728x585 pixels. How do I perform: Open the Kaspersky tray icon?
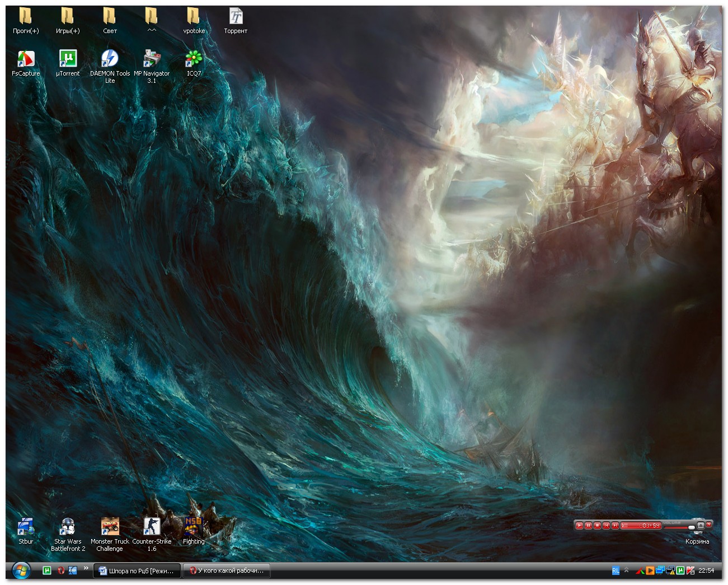[x=691, y=570]
